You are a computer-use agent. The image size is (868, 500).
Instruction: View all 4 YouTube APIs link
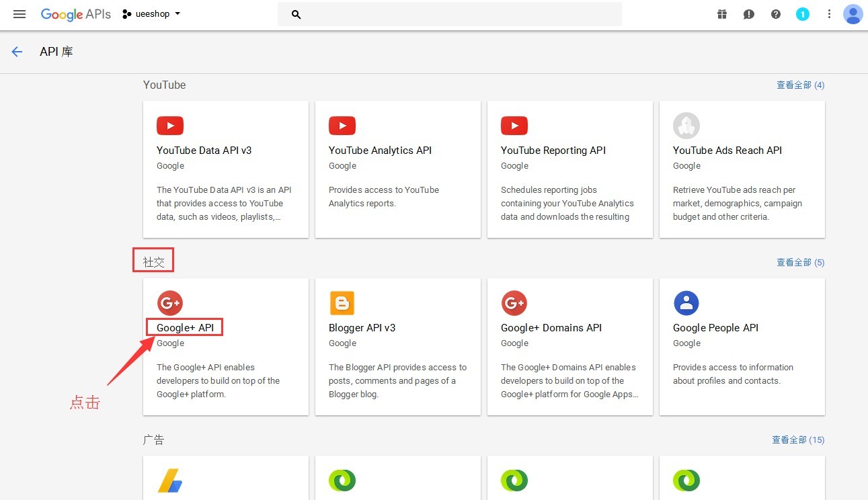coord(800,85)
